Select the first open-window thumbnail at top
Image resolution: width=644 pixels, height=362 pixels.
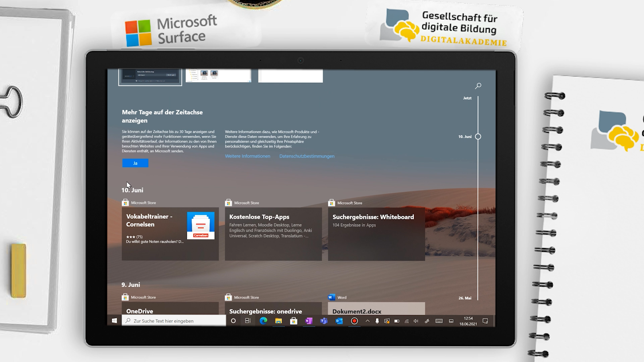coord(150,77)
